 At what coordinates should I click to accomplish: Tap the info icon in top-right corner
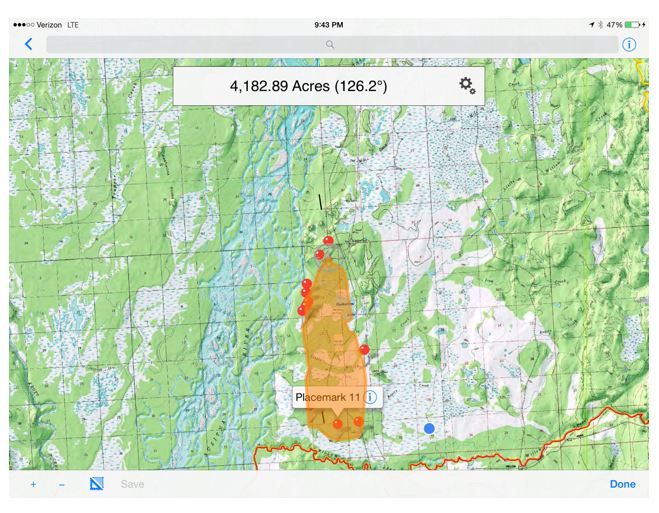pos(629,44)
